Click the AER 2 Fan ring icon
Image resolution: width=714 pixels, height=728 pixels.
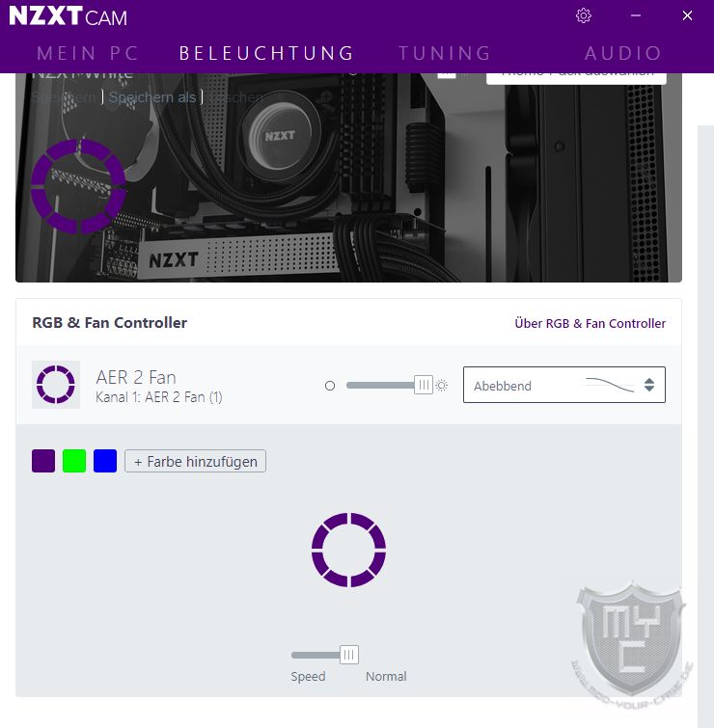pyautogui.click(x=56, y=385)
